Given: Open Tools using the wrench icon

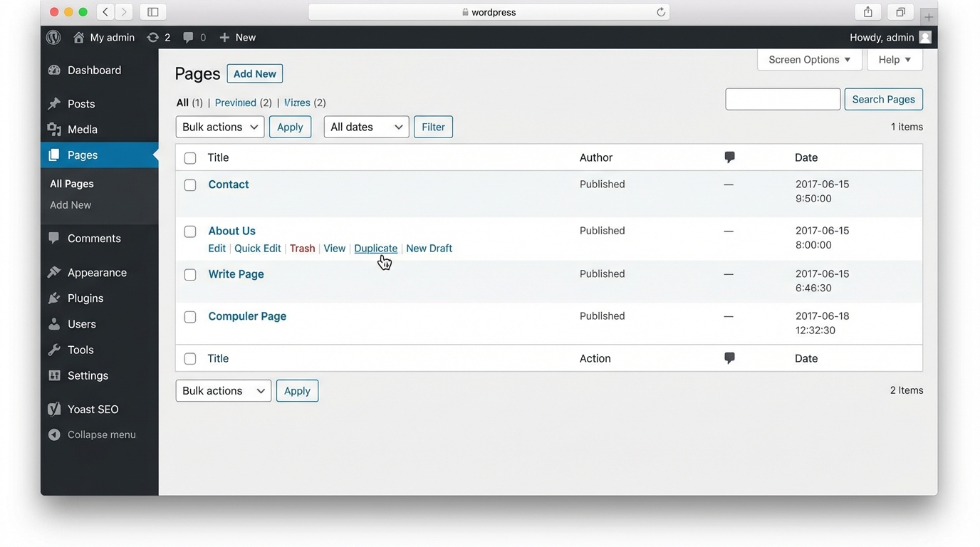Looking at the screenshot, I should click(x=56, y=350).
